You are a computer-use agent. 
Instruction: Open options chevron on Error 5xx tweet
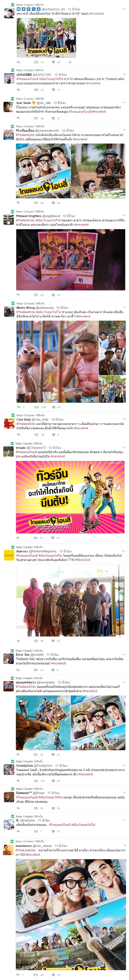(124, 655)
